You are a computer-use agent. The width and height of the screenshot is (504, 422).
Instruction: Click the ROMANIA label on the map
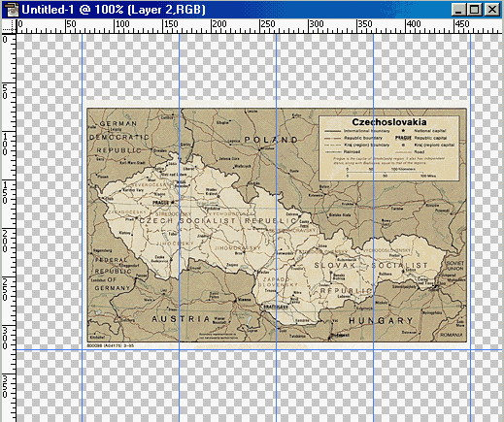click(x=452, y=335)
